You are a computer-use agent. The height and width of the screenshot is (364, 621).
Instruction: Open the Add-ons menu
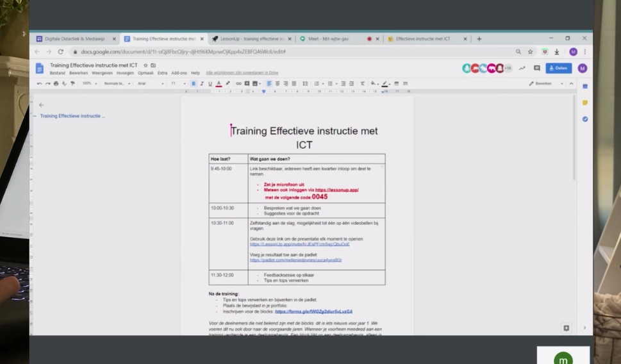point(179,73)
